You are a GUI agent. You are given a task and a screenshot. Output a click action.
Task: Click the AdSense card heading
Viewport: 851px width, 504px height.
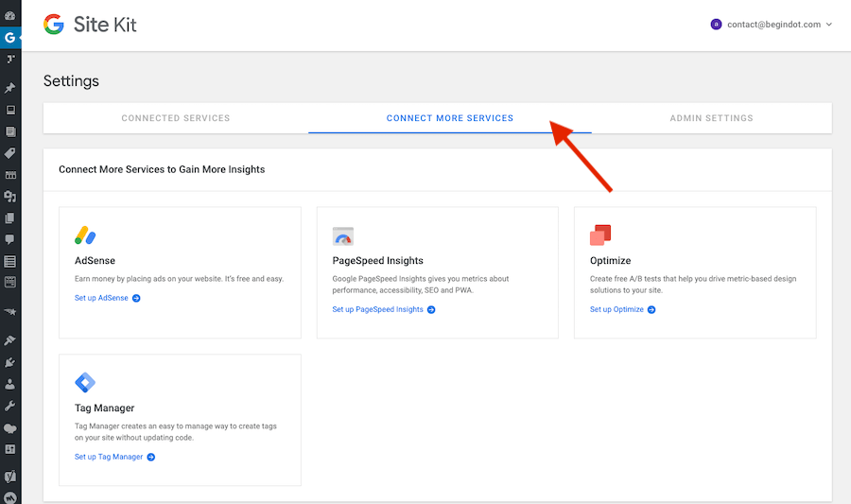(x=95, y=260)
